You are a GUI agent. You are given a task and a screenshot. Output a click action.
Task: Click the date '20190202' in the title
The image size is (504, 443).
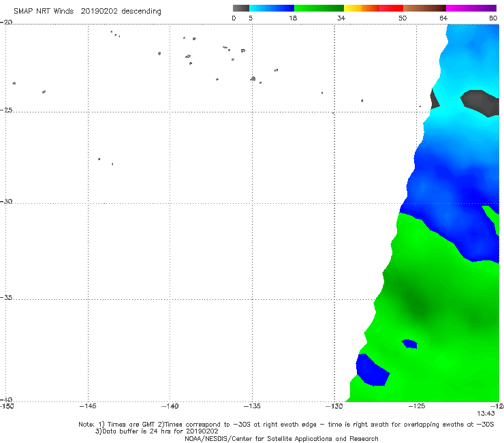(99, 11)
